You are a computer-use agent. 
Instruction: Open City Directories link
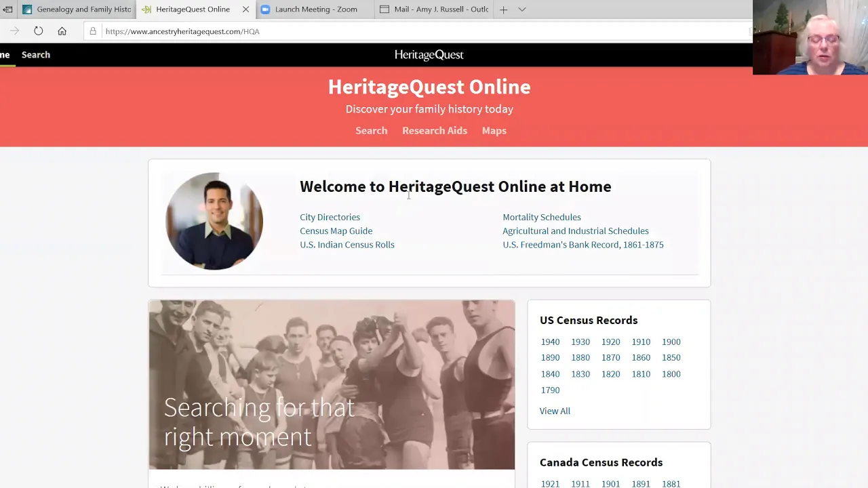click(x=330, y=218)
